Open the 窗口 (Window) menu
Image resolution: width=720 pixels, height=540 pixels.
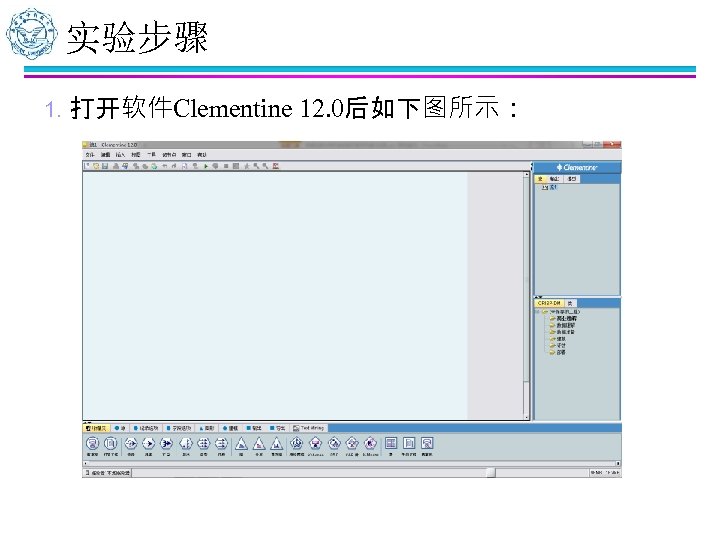point(186,155)
